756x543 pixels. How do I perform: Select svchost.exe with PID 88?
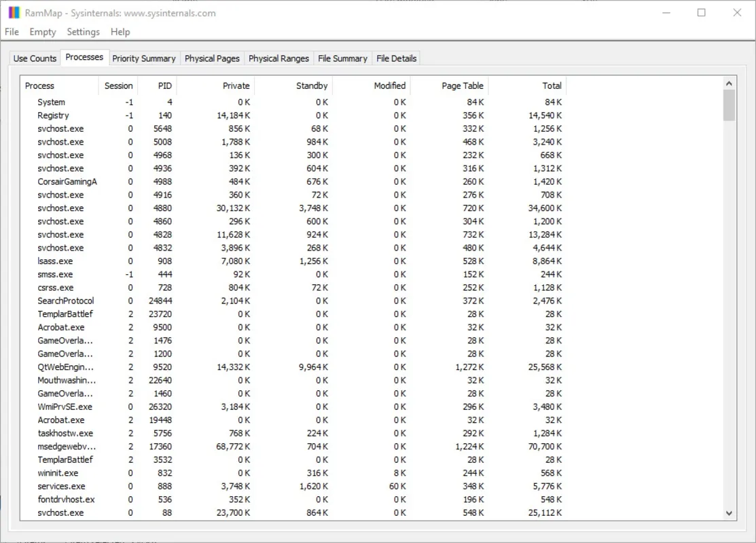[293, 513]
